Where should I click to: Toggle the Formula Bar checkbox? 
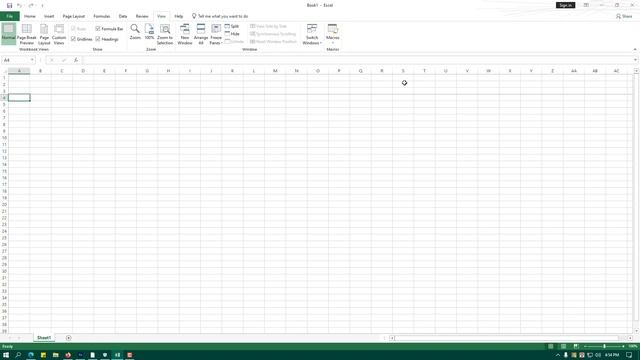point(98,29)
